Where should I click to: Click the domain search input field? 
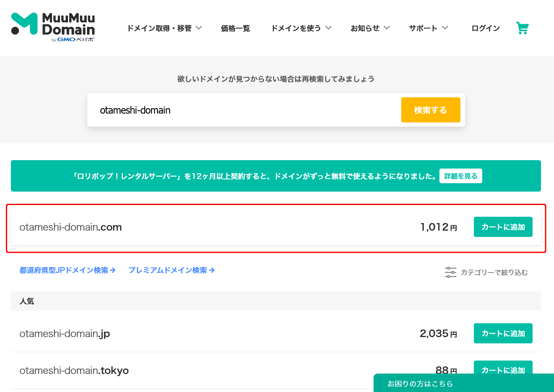tap(243, 110)
